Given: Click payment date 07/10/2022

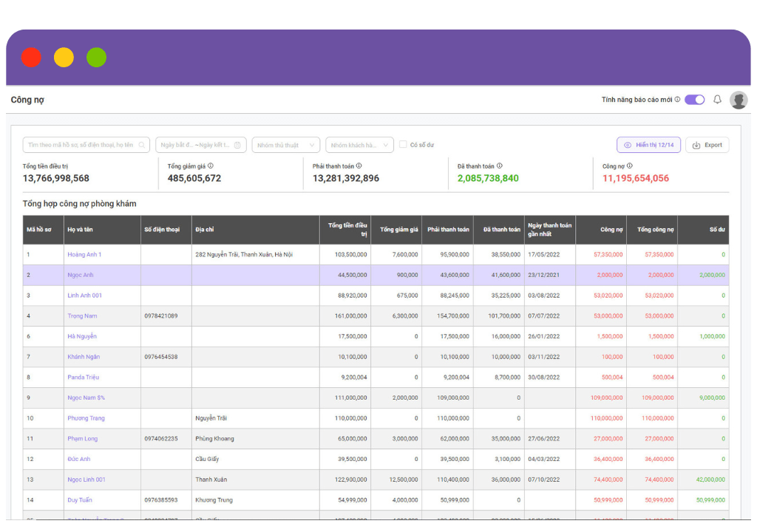Looking at the screenshot, I should tap(543, 480).
